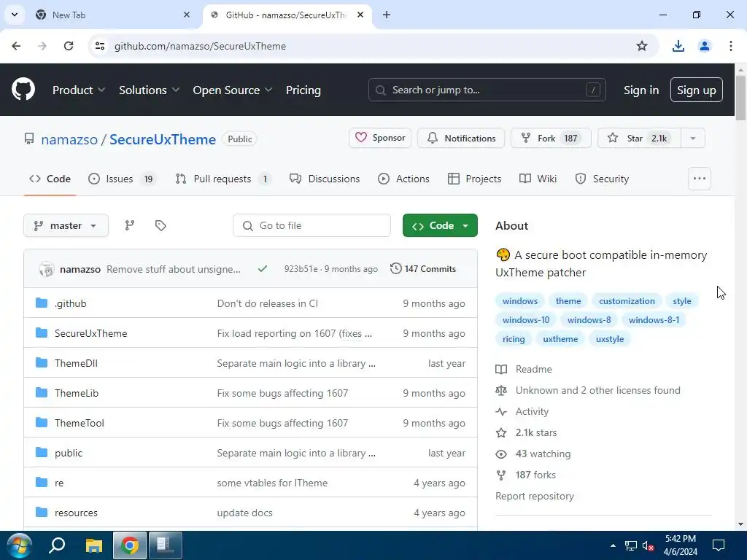Viewport: 747px width, 560px height.
Task: Open the Chrome downloads icon
Action: 678,46
